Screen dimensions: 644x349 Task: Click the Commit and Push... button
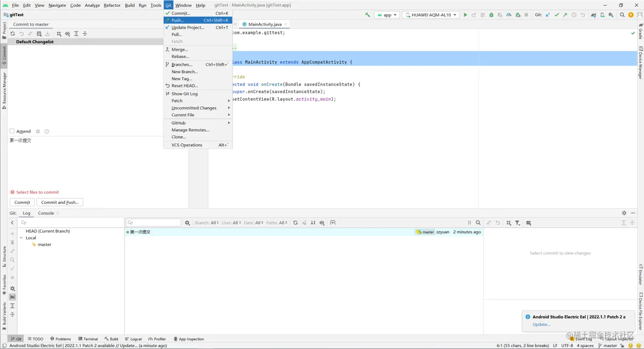click(60, 202)
